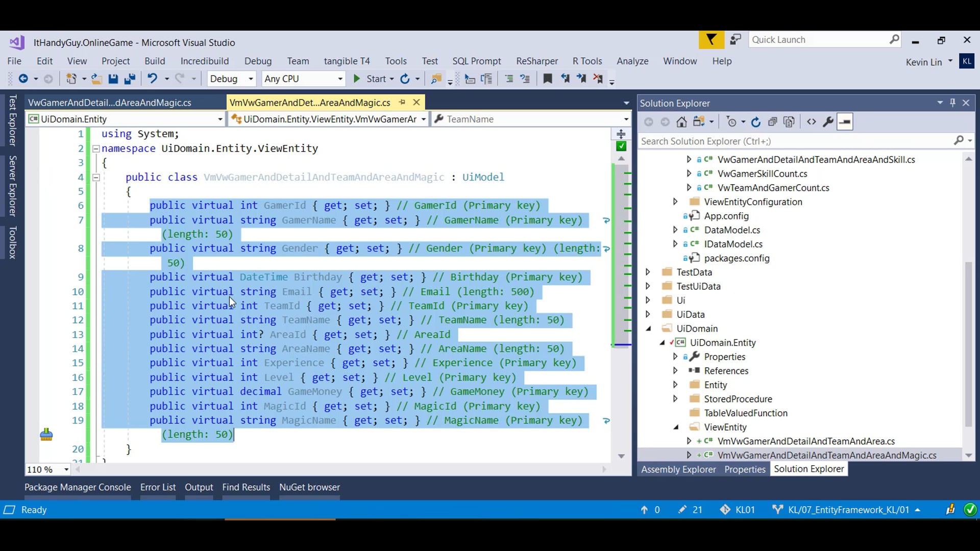Click the View Code icon in Solution Explorer

tap(811, 122)
